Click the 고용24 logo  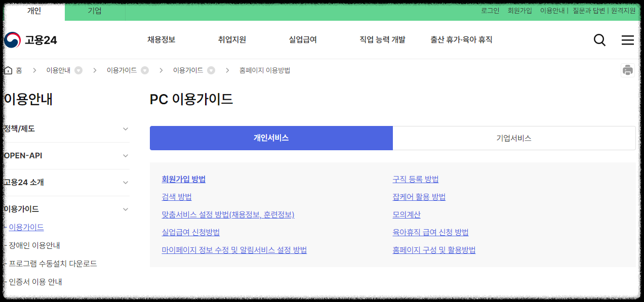click(x=30, y=40)
